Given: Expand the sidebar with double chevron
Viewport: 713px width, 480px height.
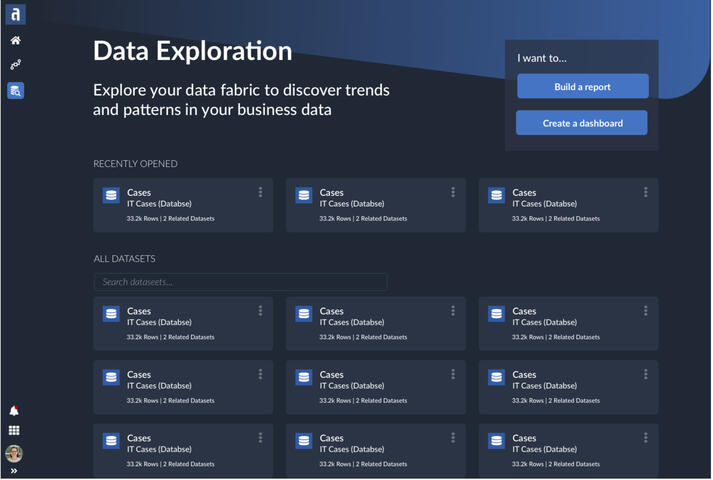Looking at the screenshot, I should click(x=14, y=471).
